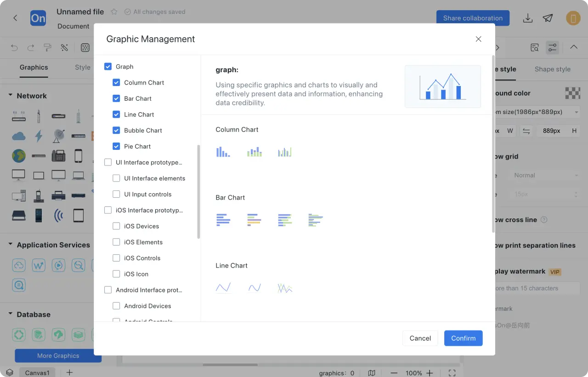The height and width of the screenshot is (377, 588).
Task: Check the UI Input controls checkbox
Action: (116, 194)
